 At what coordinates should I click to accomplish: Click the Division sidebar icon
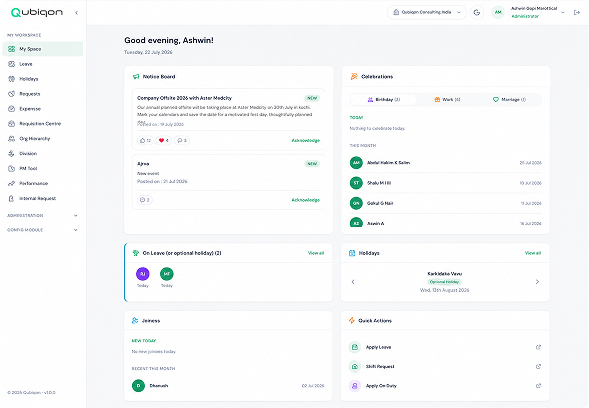click(x=11, y=153)
